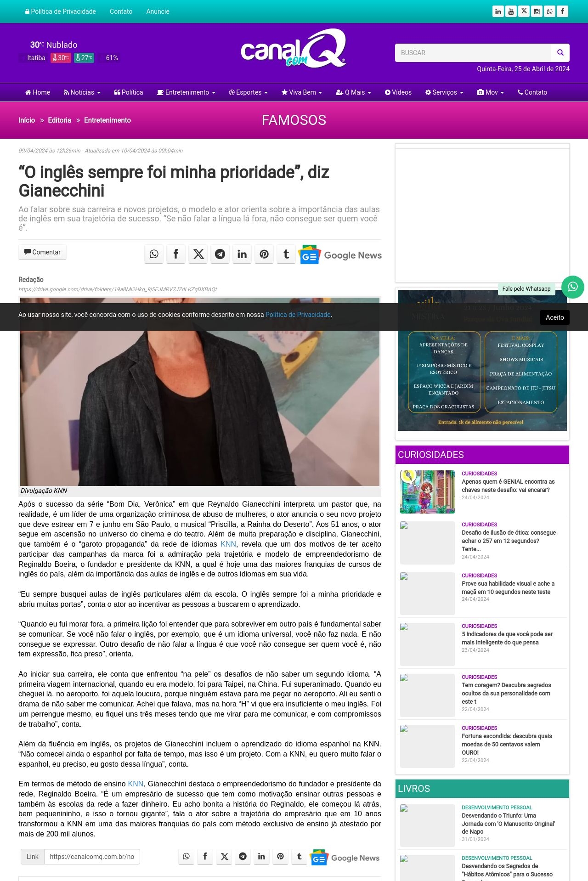Share article on Pinterest below headline
Screen dimensions: 588x881
[x=264, y=254]
